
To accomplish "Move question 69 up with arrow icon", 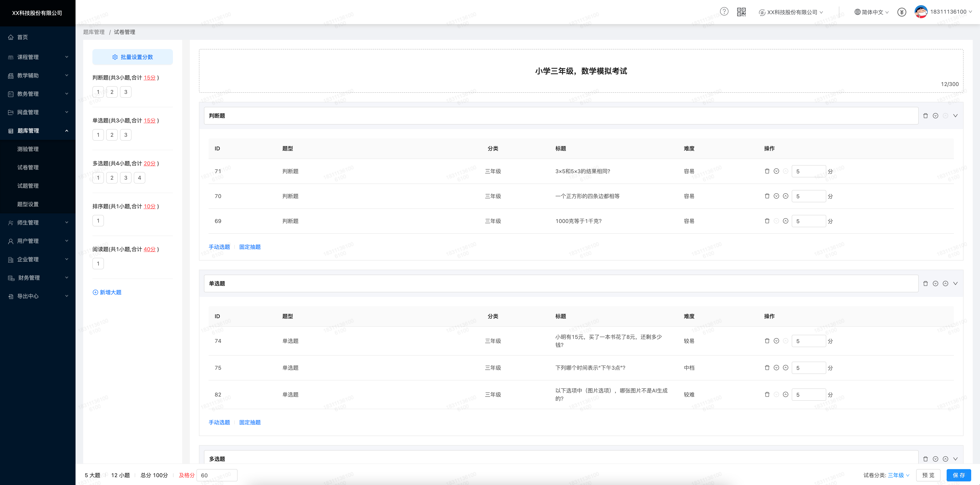I will 785,221.
